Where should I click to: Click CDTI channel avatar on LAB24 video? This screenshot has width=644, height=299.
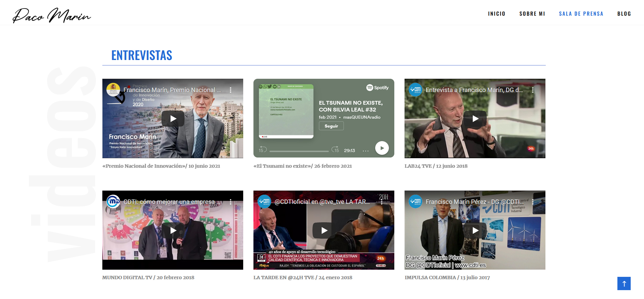[415, 90]
